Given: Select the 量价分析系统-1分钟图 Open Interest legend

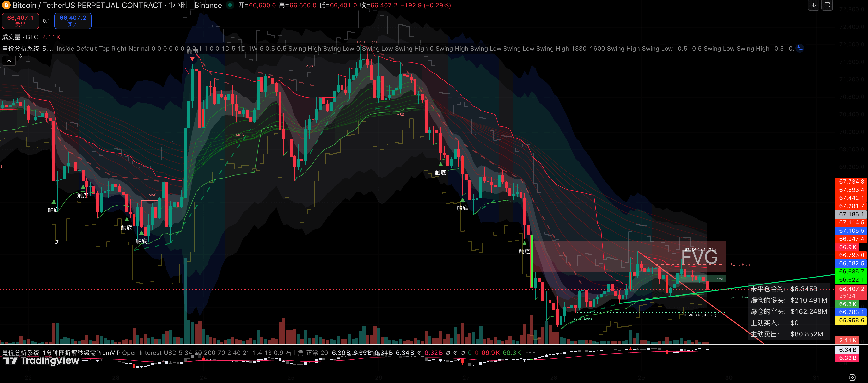Looking at the screenshot, I should (61, 353).
